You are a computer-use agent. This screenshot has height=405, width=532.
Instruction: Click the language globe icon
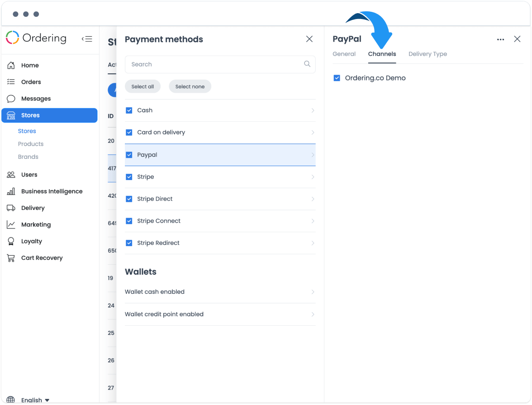tap(11, 400)
